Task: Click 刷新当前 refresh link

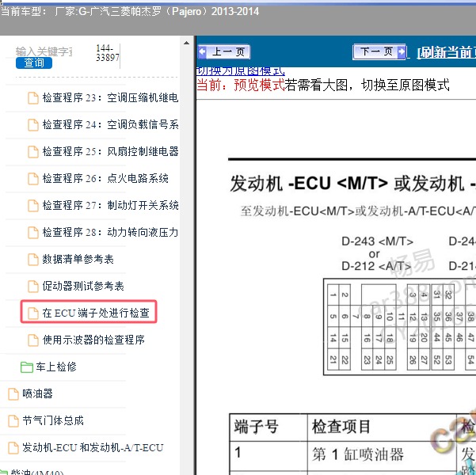Action: (x=446, y=53)
